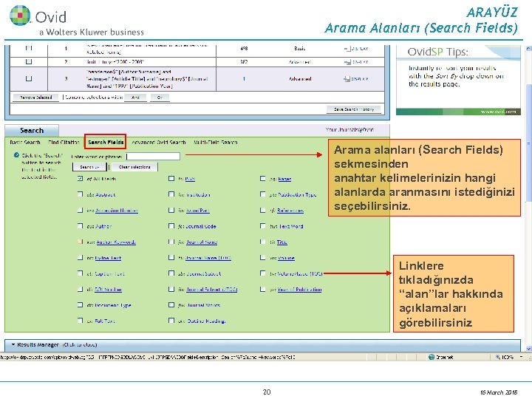Image resolution: width=532 pixels, height=399 pixels.
Task: Open the 498 results link in row 1
Action: tap(244, 49)
